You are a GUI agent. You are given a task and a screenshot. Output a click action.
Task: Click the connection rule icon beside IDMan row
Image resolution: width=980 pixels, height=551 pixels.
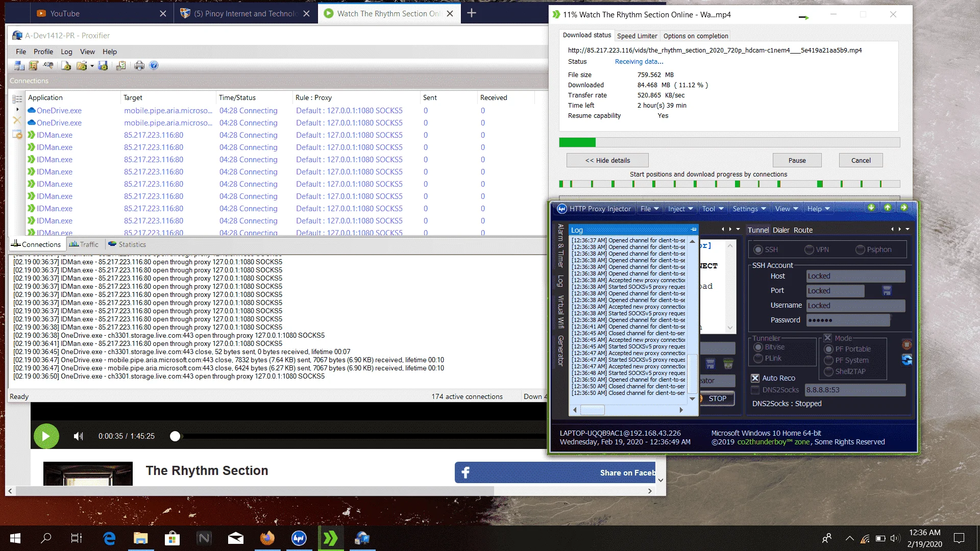(17, 135)
